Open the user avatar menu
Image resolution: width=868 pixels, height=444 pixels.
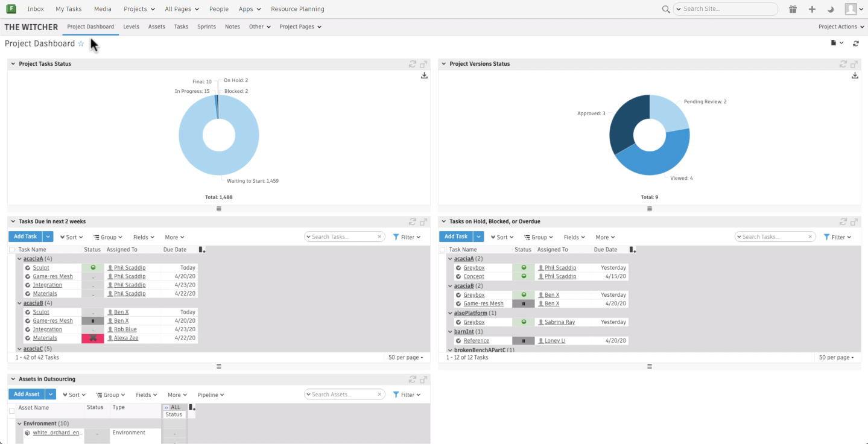click(854, 9)
